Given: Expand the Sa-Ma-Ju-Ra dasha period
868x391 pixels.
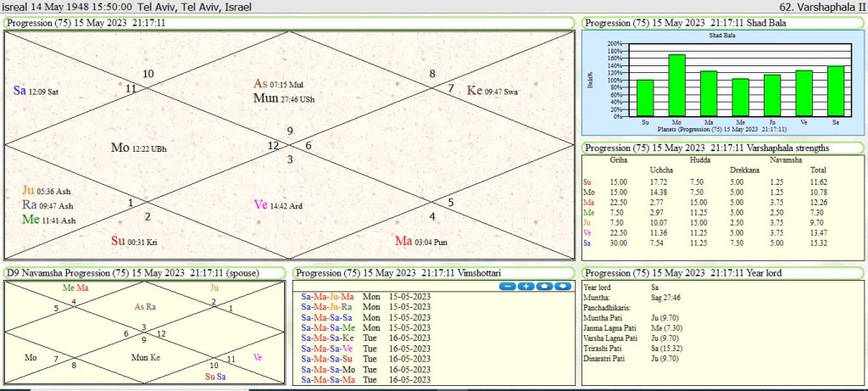Looking at the screenshot, I should pos(328,306).
